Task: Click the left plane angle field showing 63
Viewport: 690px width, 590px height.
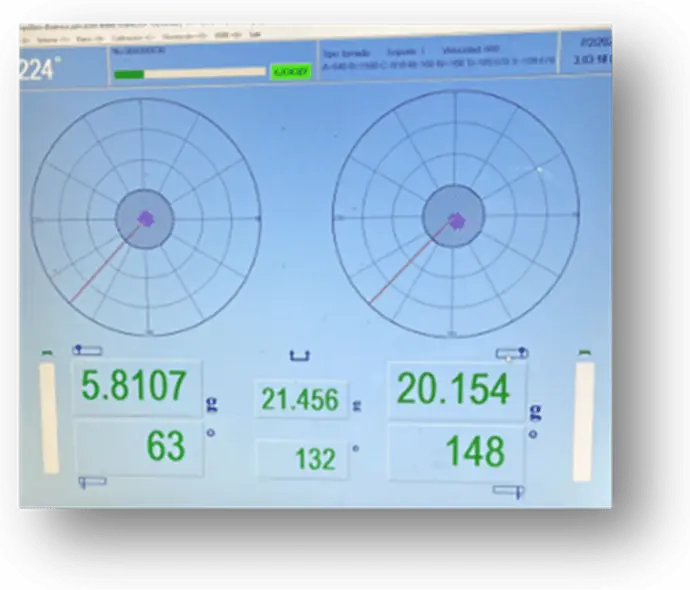Action: click(140, 446)
